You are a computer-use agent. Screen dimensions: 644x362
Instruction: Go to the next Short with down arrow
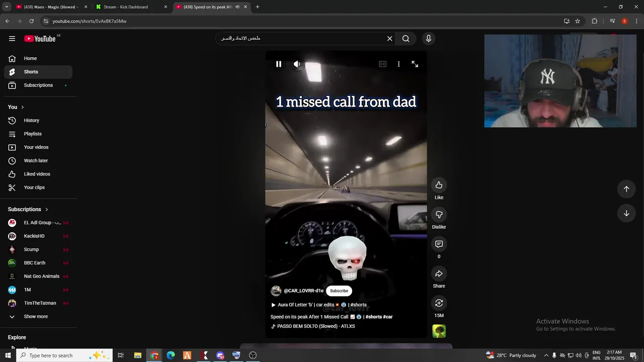click(626, 213)
